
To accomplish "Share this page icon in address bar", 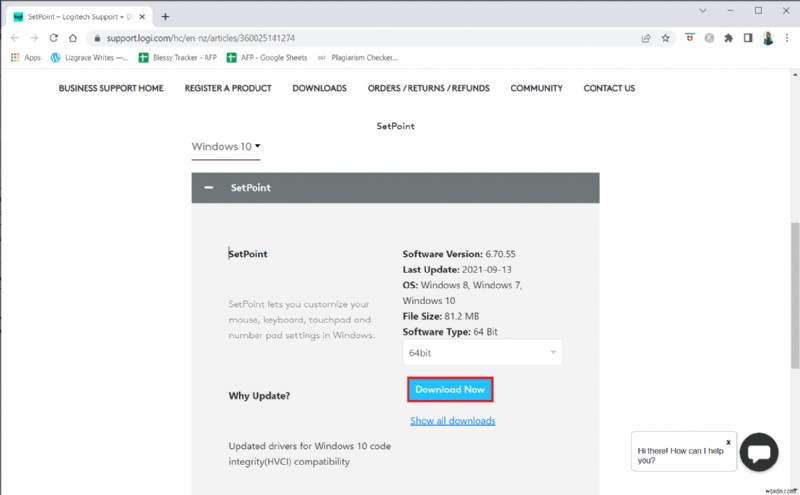I will click(x=646, y=38).
